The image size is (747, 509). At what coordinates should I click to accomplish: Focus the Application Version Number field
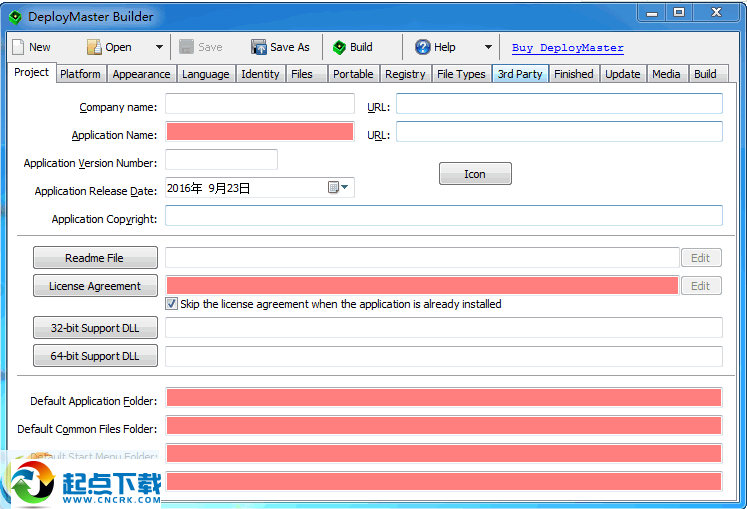[222, 160]
